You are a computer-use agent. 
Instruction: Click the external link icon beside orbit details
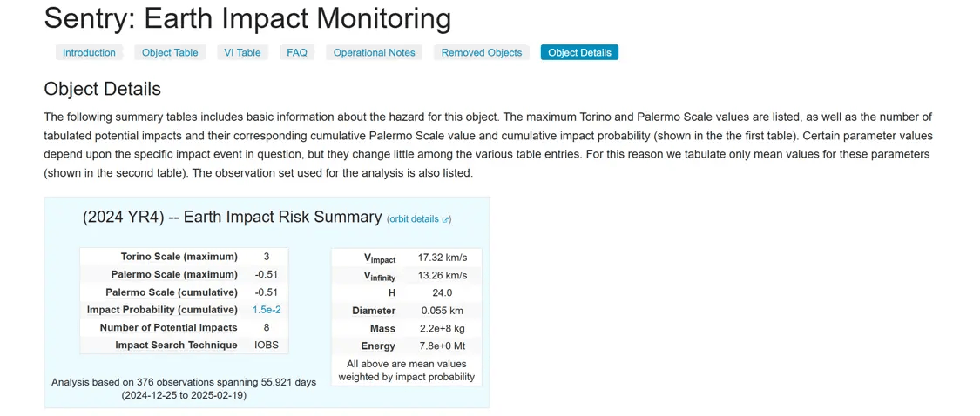(446, 220)
